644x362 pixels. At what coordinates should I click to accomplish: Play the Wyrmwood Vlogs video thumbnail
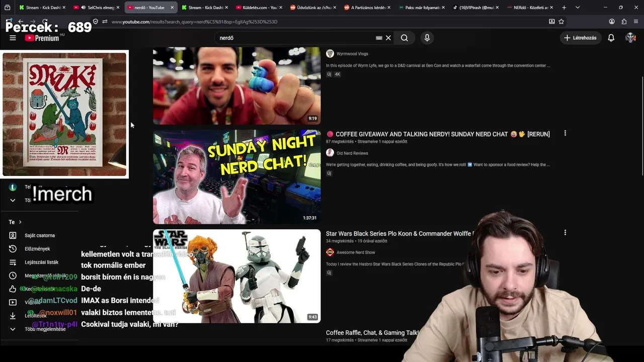click(x=236, y=86)
